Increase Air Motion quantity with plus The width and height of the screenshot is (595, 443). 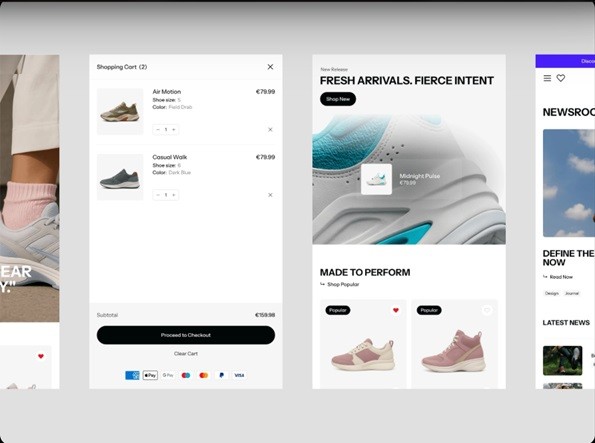(x=174, y=129)
